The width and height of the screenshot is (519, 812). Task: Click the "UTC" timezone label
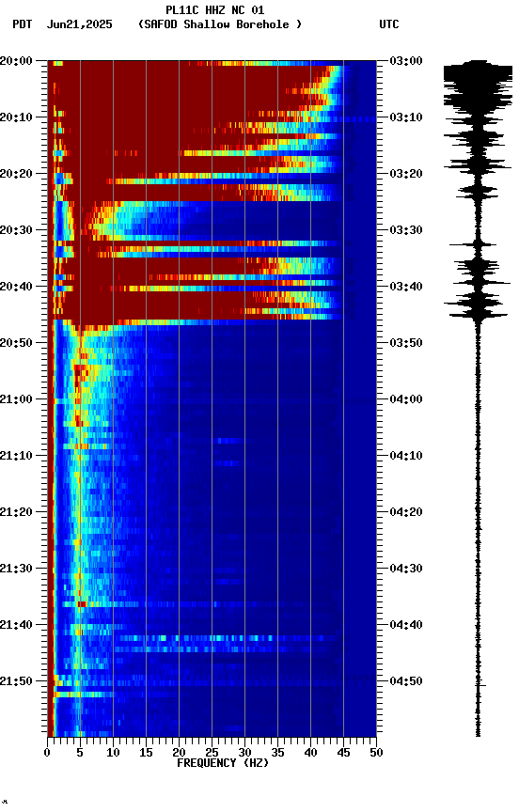pyautogui.click(x=389, y=24)
